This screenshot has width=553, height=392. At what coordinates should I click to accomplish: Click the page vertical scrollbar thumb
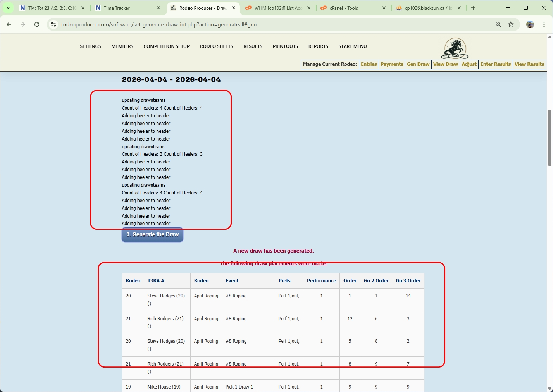click(550, 138)
